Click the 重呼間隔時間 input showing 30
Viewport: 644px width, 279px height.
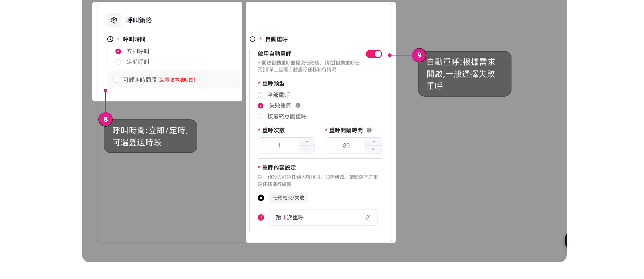click(x=346, y=145)
